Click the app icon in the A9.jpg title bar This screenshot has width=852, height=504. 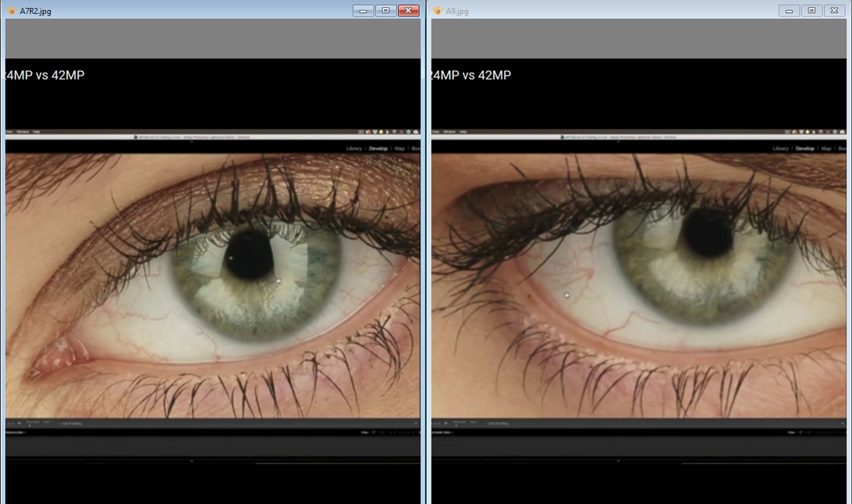[438, 11]
